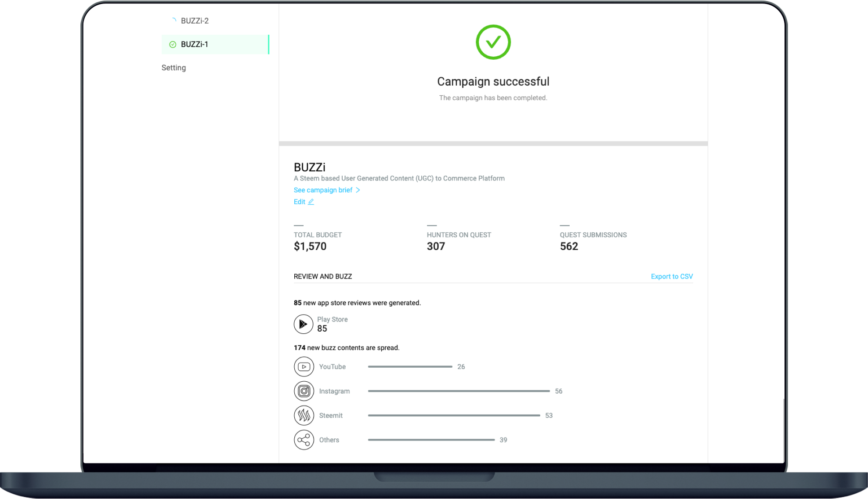The image size is (868, 499).
Task: Click '85 new app store reviews' line
Action: point(357,303)
